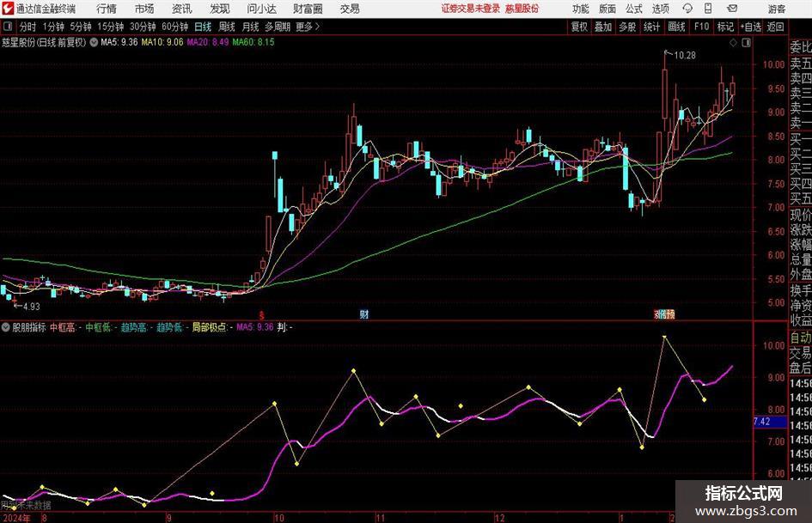The width and height of the screenshot is (812, 523).
Task: Open the 交易 menu
Action: 350,9
